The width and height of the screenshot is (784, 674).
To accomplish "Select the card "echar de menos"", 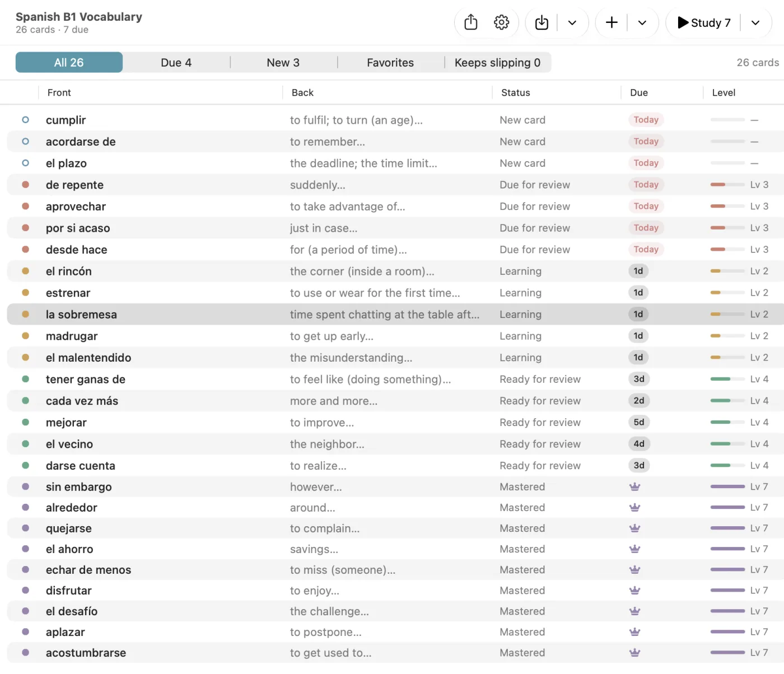I will pos(395,570).
